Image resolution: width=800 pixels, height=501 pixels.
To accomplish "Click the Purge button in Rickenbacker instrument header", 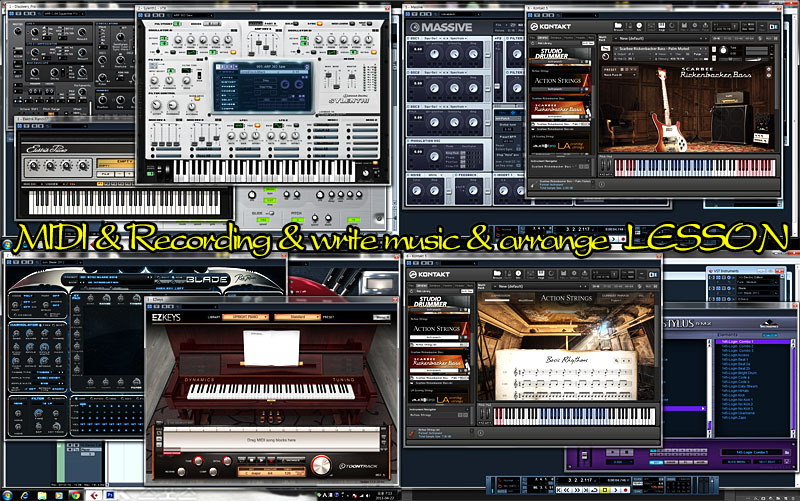I will click(697, 54).
